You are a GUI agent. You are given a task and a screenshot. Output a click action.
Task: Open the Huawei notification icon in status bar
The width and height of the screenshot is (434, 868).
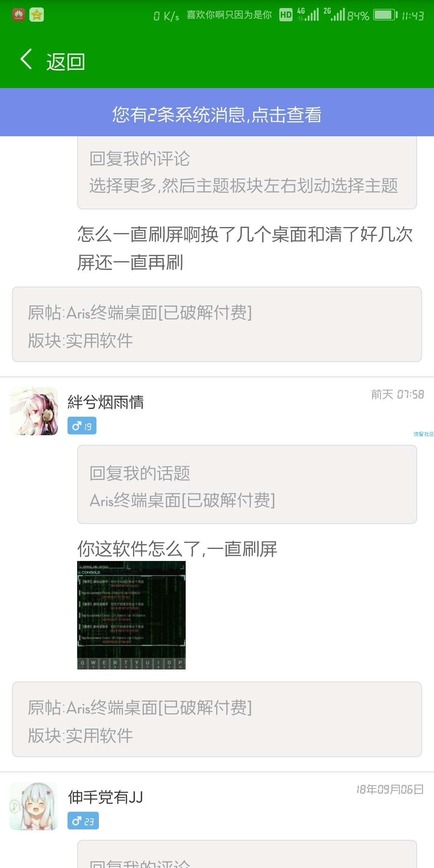click(18, 15)
